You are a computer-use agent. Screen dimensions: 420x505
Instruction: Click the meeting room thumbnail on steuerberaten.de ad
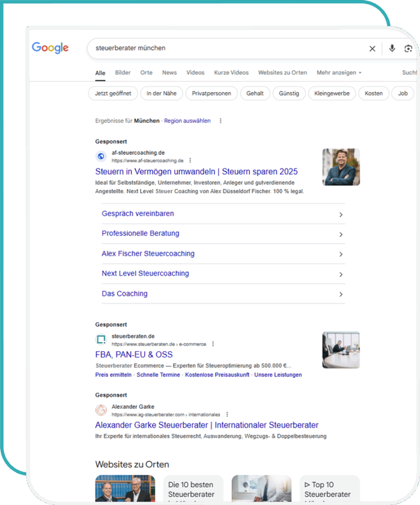click(341, 350)
